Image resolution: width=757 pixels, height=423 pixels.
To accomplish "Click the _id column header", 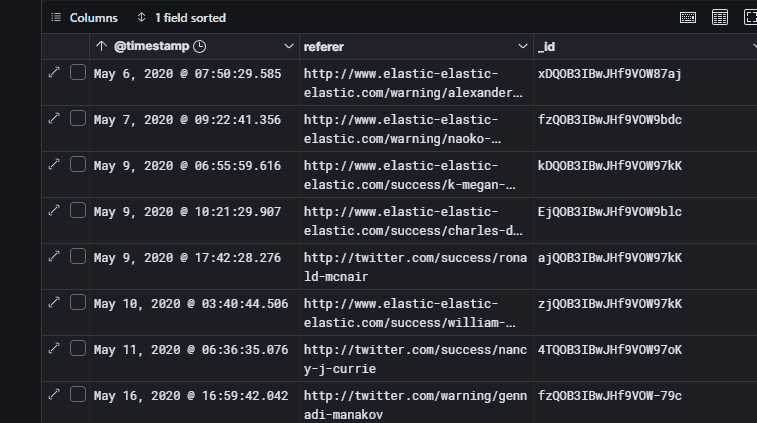I will (547, 47).
